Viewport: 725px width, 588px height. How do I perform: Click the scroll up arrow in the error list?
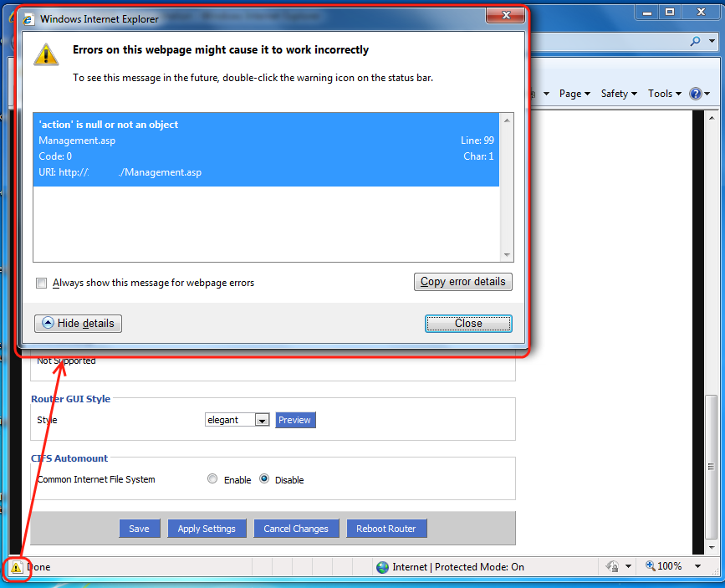pos(507,120)
